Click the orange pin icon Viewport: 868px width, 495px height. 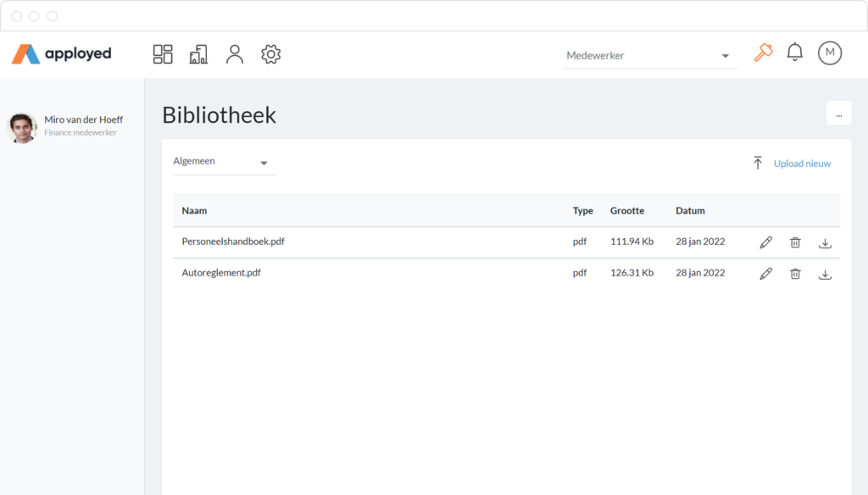[x=764, y=53]
